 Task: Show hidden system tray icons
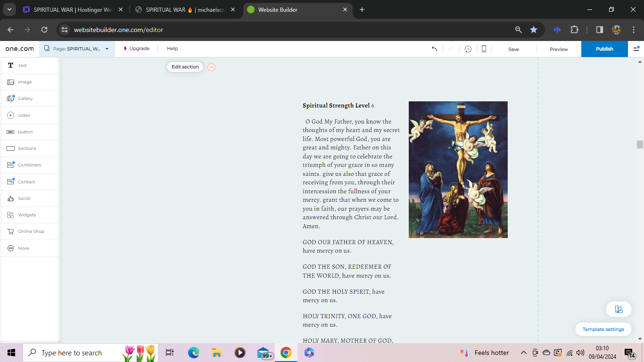pyautogui.click(x=523, y=353)
